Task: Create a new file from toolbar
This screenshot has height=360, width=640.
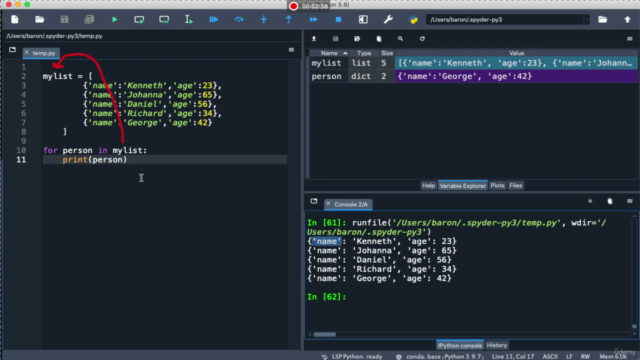Action: coord(15,19)
